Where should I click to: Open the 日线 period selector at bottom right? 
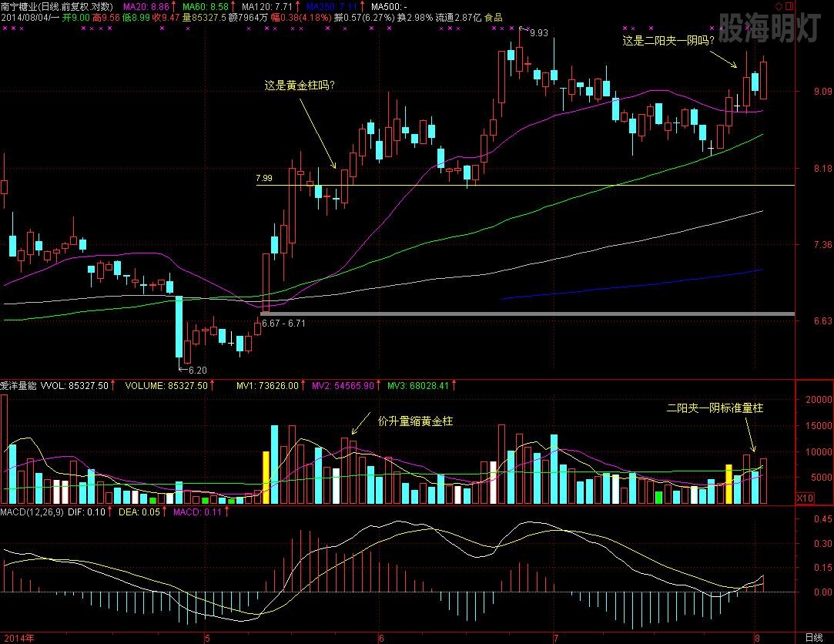[813, 638]
